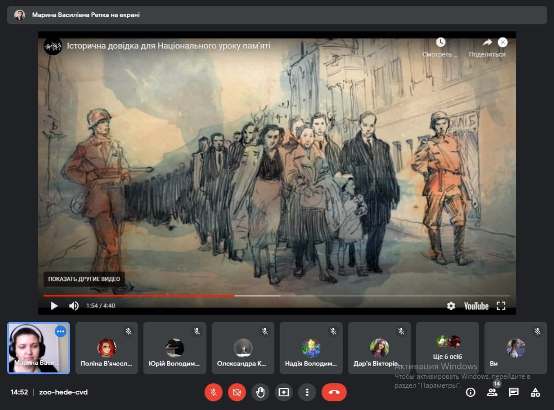Click the presentation banner at top

277,15
